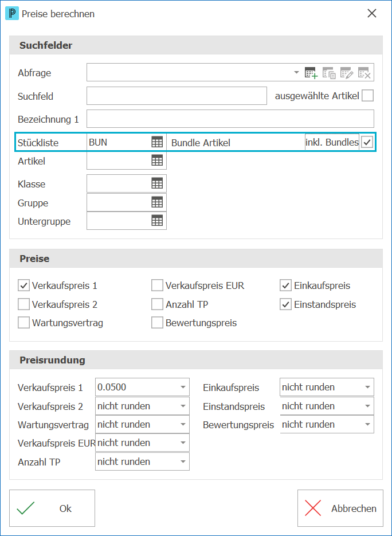Open the Gruppe lookup table icon
The image size is (392, 536).
[157, 203]
